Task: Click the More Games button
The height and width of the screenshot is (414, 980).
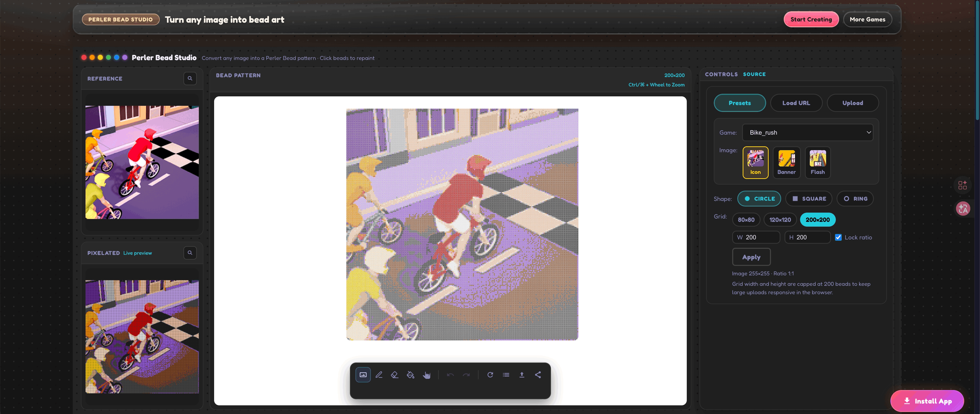Action: point(867,19)
